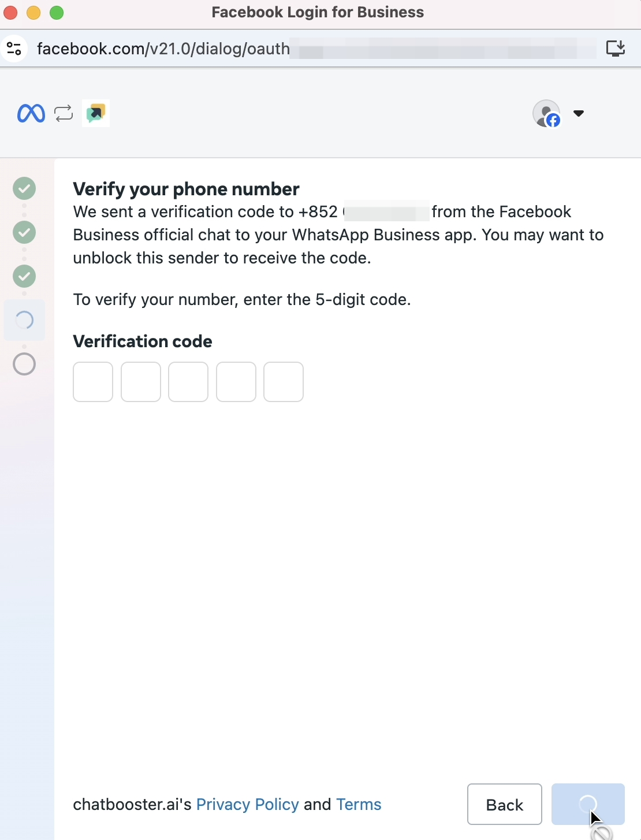Click the Back button
The width and height of the screenshot is (641, 840).
pyautogui.click(x=505, y=804)
